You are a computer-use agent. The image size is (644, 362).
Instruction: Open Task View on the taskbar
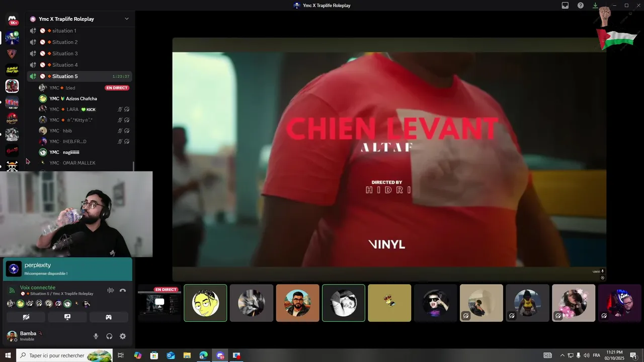tap(121, 355)
